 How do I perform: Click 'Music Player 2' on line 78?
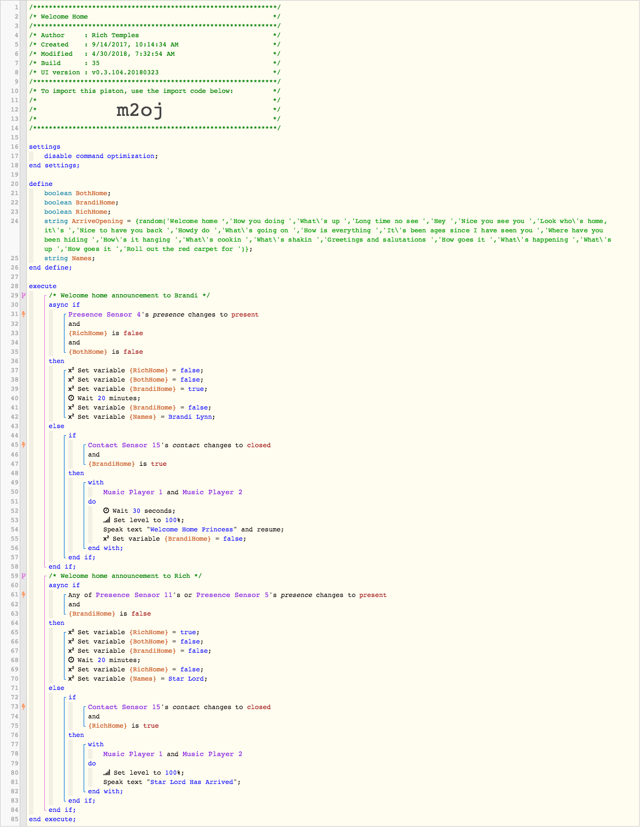tap(212, 754)
